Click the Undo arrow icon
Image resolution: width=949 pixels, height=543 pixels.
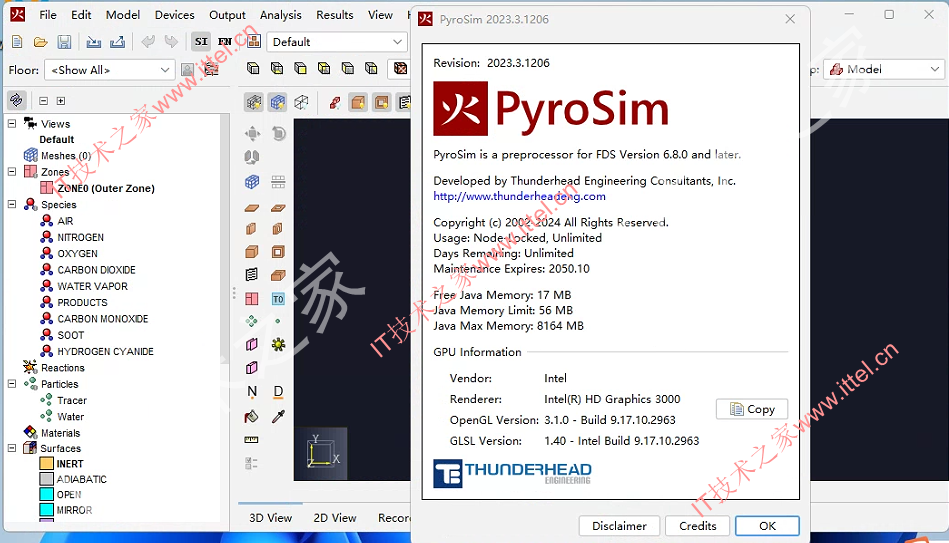148,42
